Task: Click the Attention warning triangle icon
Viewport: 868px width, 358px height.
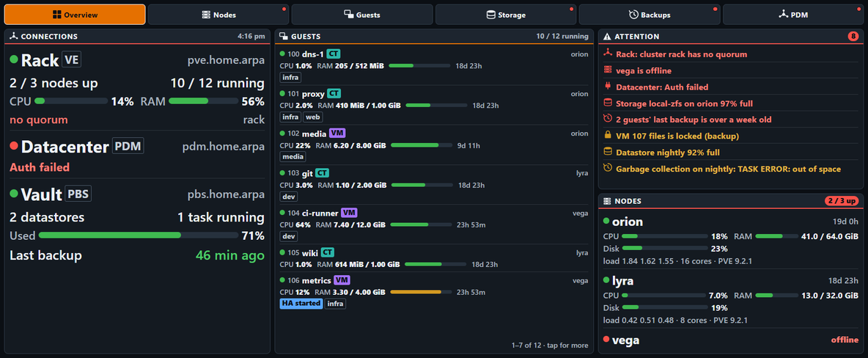Action: pos(607,37)
